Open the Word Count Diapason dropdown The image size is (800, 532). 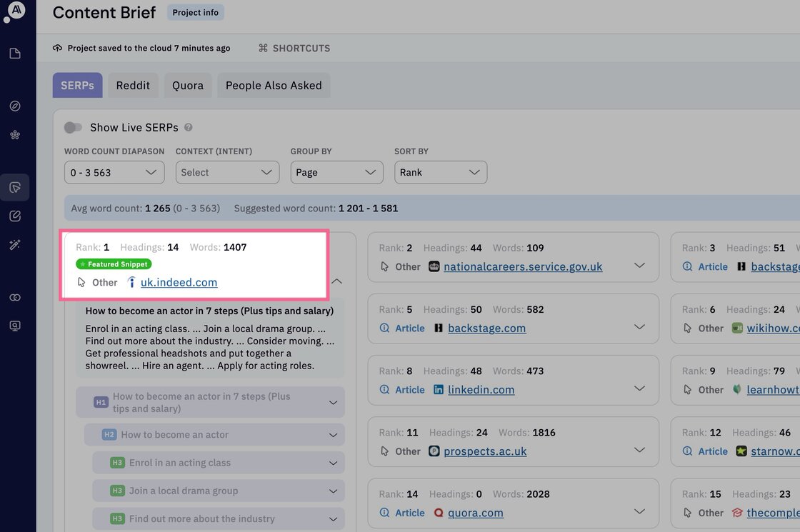(114, 172)
